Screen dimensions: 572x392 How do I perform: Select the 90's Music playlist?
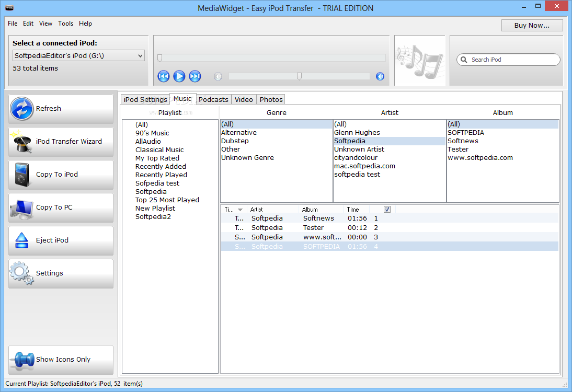coord(152,133)
